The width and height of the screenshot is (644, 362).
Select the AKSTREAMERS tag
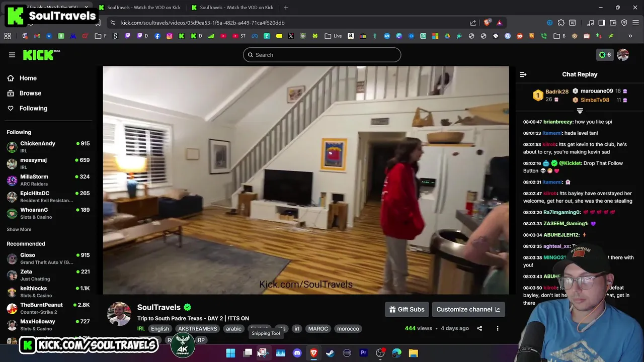(x=197, y=329)
